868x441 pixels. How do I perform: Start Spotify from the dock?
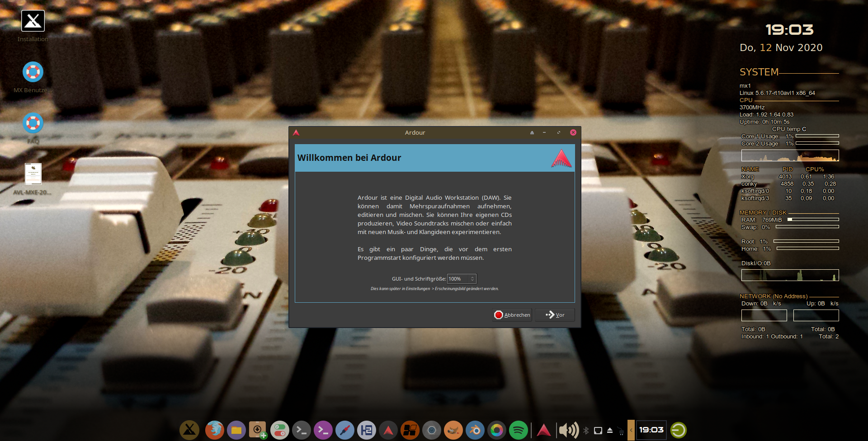tap(519, 430)
